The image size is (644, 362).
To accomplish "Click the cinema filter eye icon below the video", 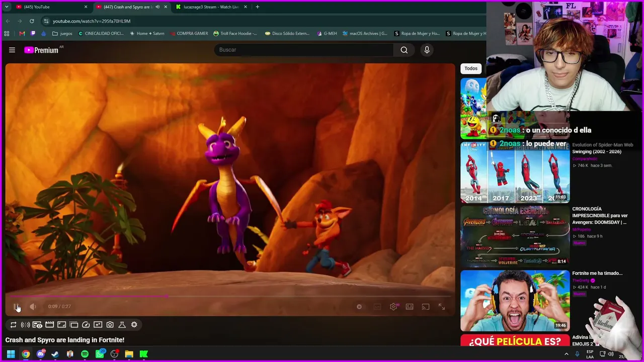I will click(37, 325).
